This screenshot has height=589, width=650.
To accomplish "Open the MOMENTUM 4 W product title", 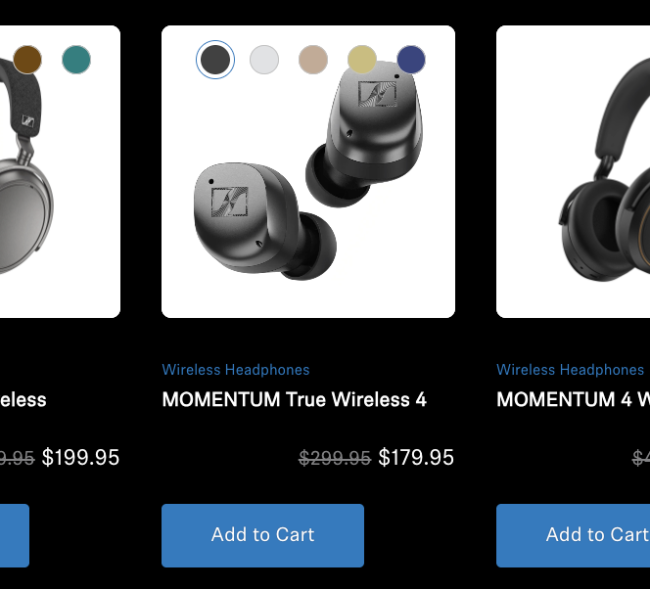I will coord(573,400).
